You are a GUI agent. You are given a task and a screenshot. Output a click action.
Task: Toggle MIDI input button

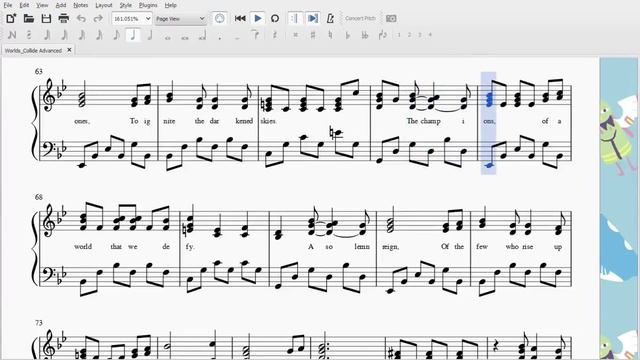point(220,18)
